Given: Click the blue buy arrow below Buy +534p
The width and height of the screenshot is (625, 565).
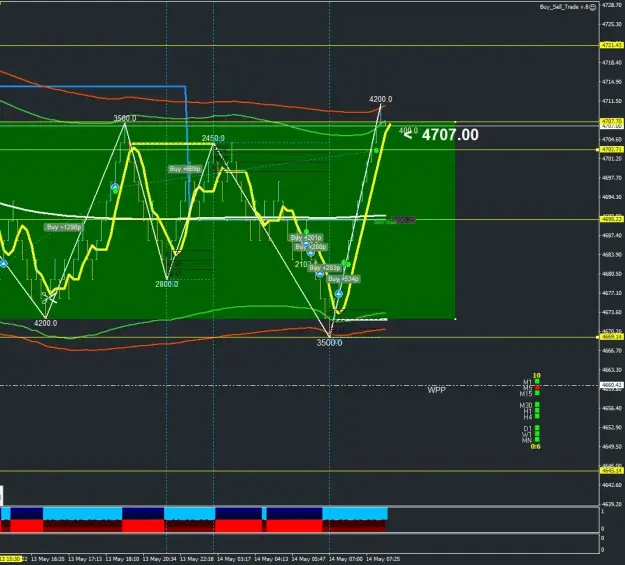Looking at the screenshot, I should click(338, 294).
